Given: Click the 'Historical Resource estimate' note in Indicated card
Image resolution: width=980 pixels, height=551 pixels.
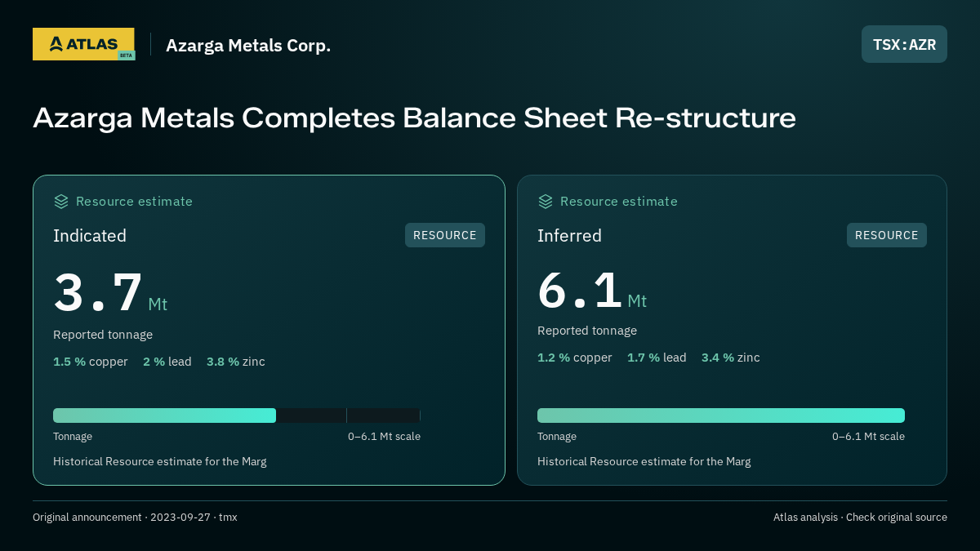Looking at the screenshot, I should pyautogui.click(x=160, y=462).
